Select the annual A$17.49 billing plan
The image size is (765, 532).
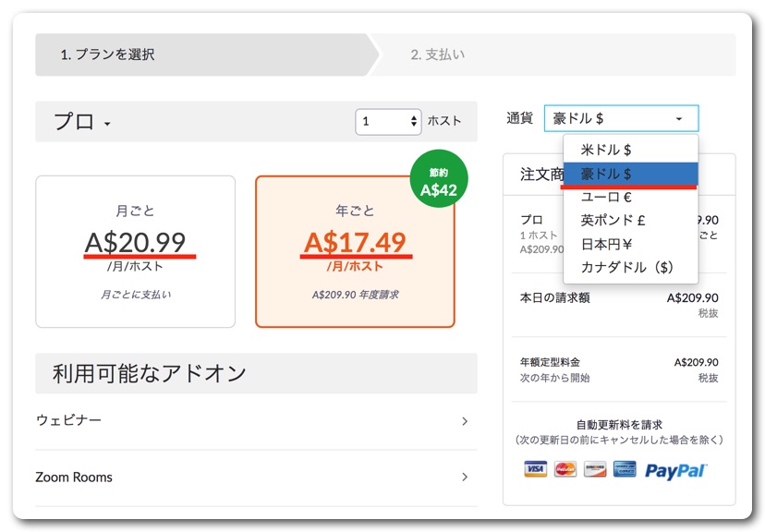(x=355, y=251)
